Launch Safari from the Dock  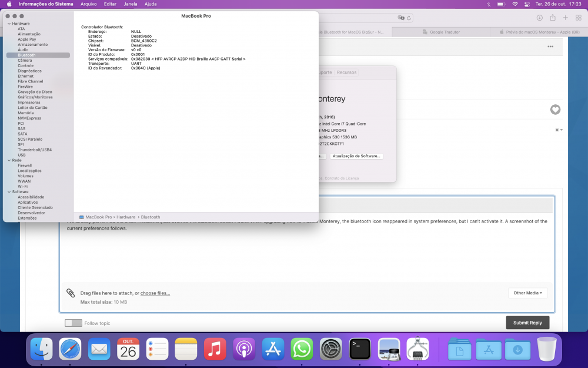coord(70,349)
